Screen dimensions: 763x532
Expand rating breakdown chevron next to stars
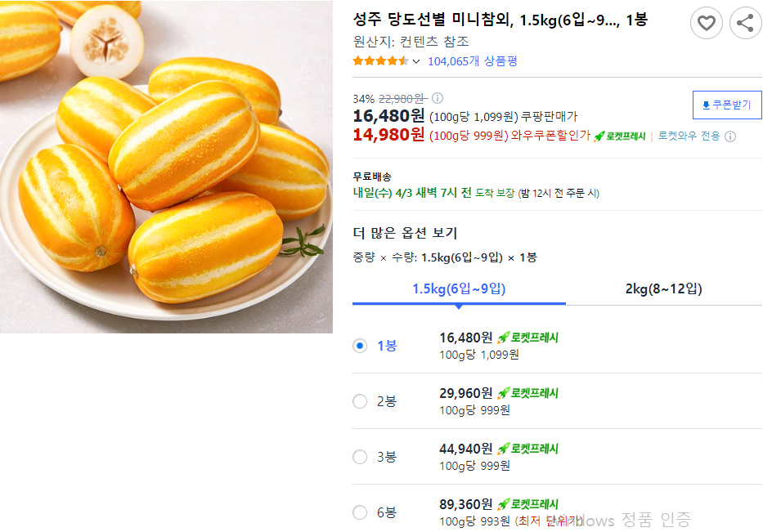(416, 61)
